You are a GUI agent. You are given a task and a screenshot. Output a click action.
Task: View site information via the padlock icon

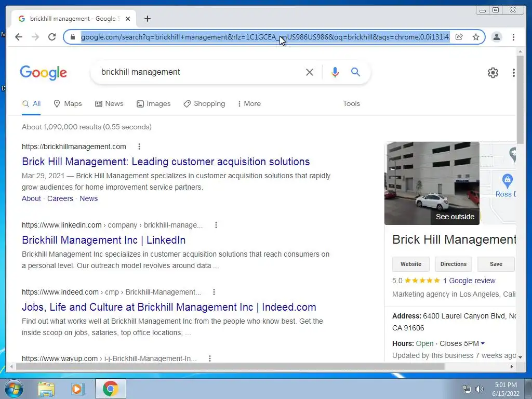[x=72, y=37]
